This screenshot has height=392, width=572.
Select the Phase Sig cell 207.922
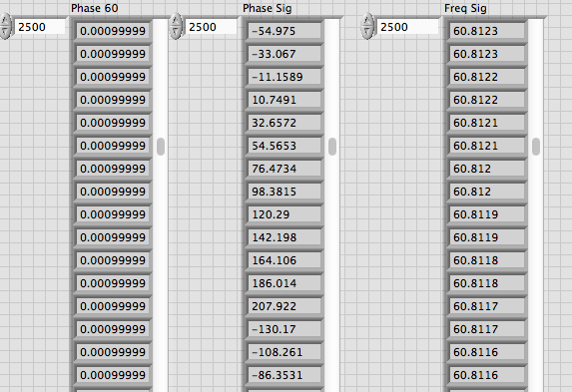285,306
